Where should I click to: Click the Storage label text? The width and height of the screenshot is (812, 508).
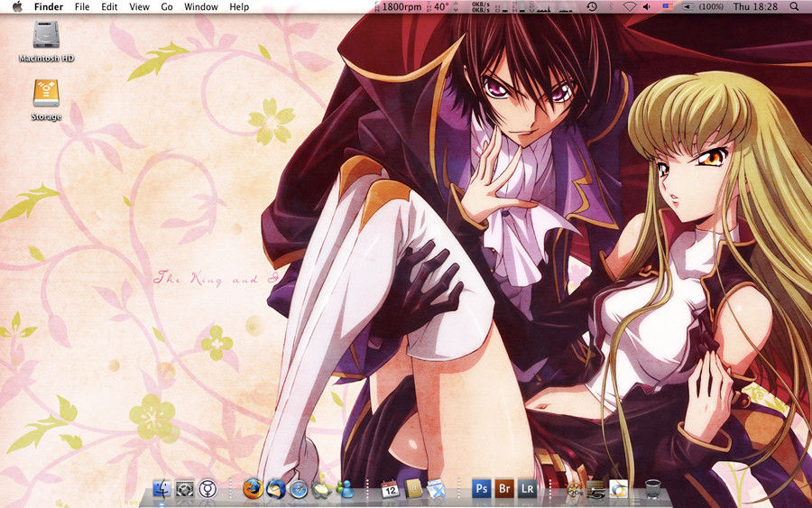(46, 116)
